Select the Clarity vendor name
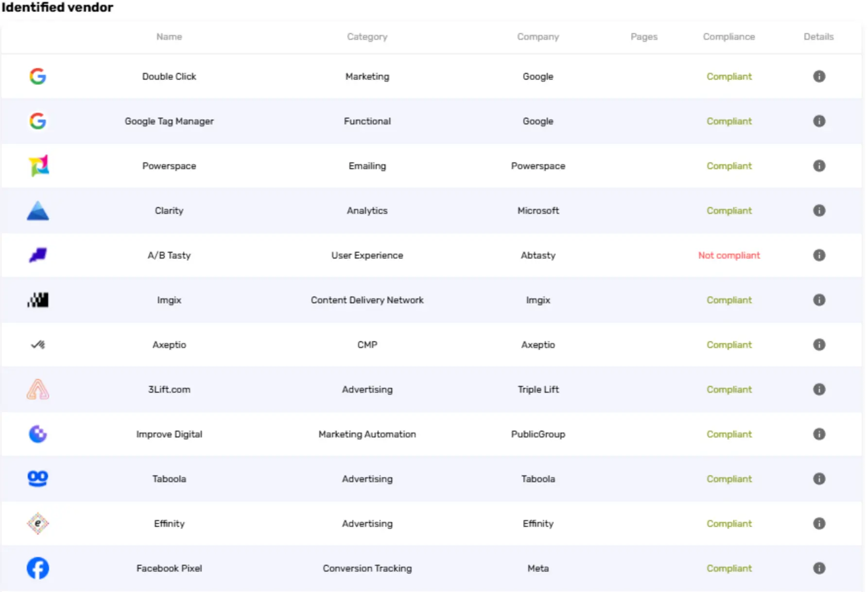This screenshot has height=592, width=868. pos(169,210)
